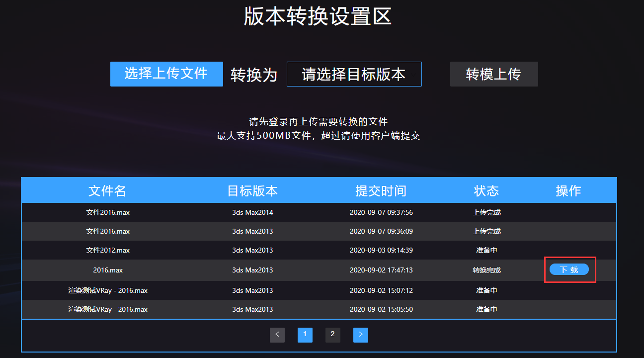Go to previous page with left arrow
The image size is (644, 358).
(277, 335)
